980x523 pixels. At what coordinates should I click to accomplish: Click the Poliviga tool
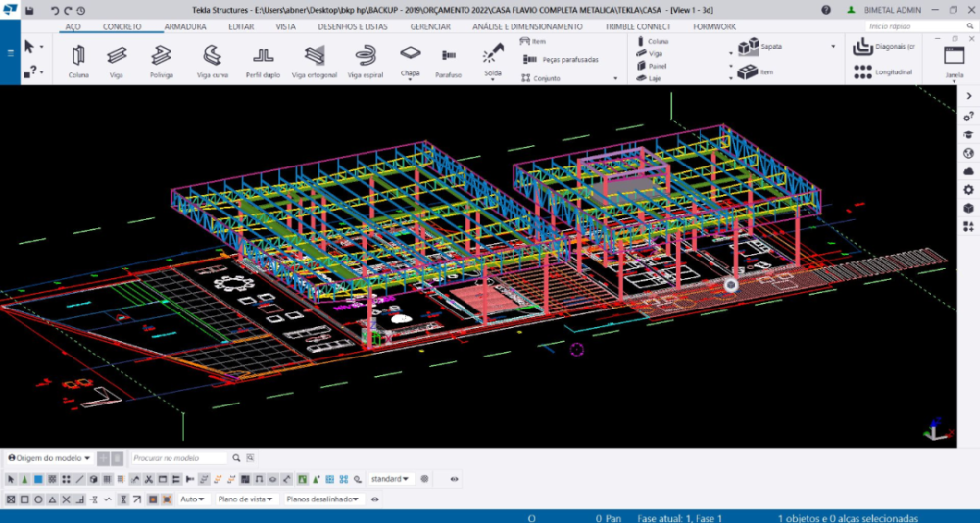(162, 60)
